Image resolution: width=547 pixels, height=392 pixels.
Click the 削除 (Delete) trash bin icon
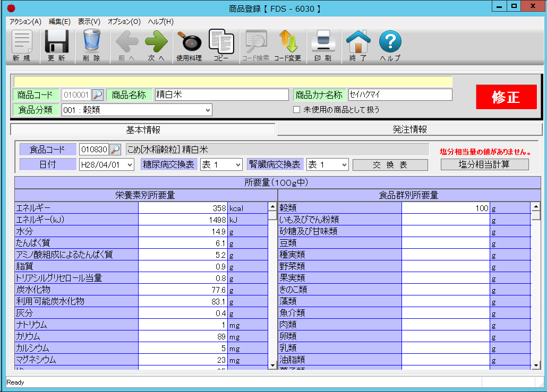(x=91, y=46)
